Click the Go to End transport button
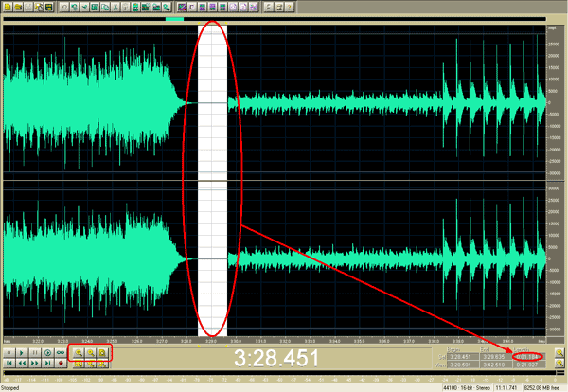Viewport: 568px width, 392px height. 47,364
